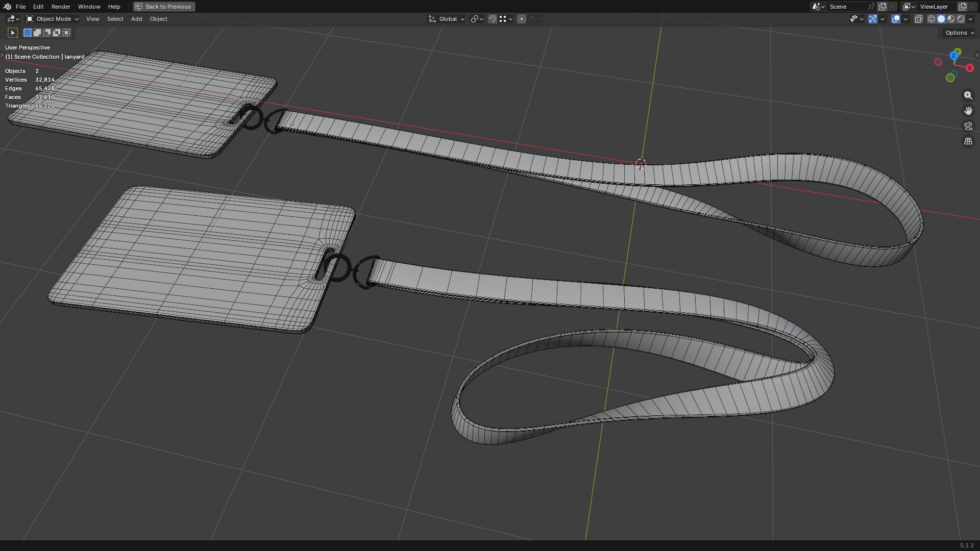Screen dimensions: 980x551
Task: Toggle show overlays button
Action: [896, 19]
